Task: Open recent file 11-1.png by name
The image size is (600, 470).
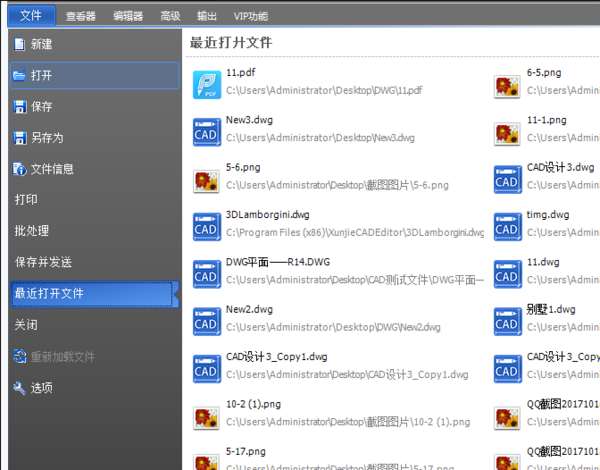Action: pyautogui.click(x=546, y=120)
